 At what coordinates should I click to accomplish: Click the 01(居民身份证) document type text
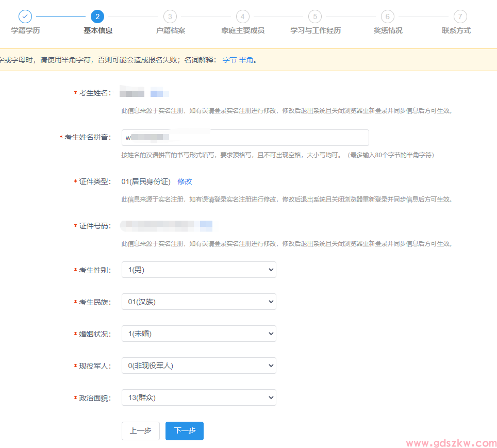pos(146,181)
